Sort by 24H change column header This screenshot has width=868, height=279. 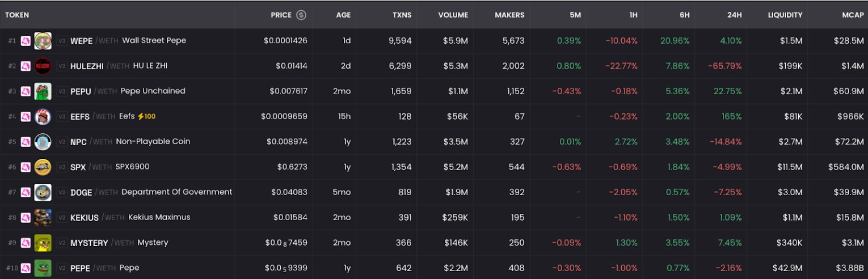[x=735, y=15]
